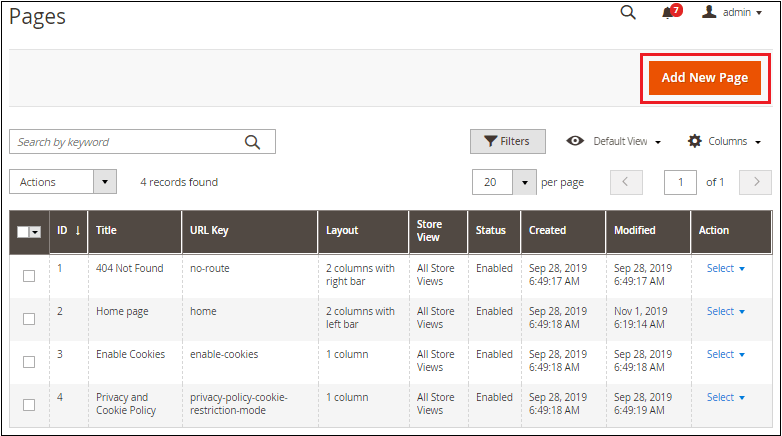782x436 pixels.
Task: Sort by the Store View column header
Action: tap(438, 231)
